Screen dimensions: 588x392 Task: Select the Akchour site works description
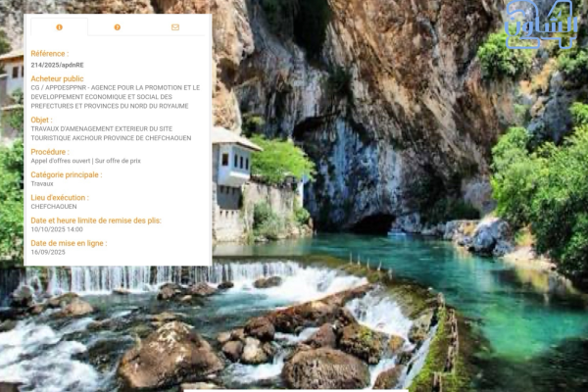click(111, 133)
